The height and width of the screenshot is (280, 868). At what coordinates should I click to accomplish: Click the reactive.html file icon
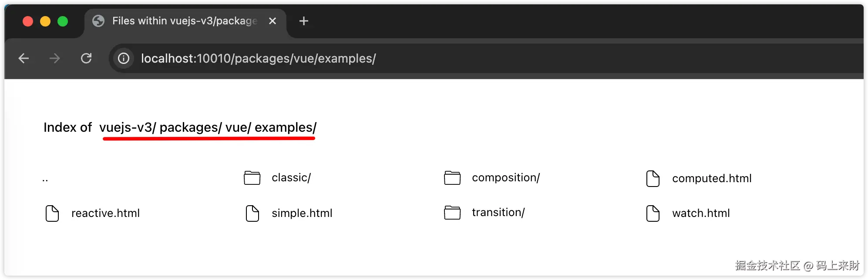click(x=52, y=213)
